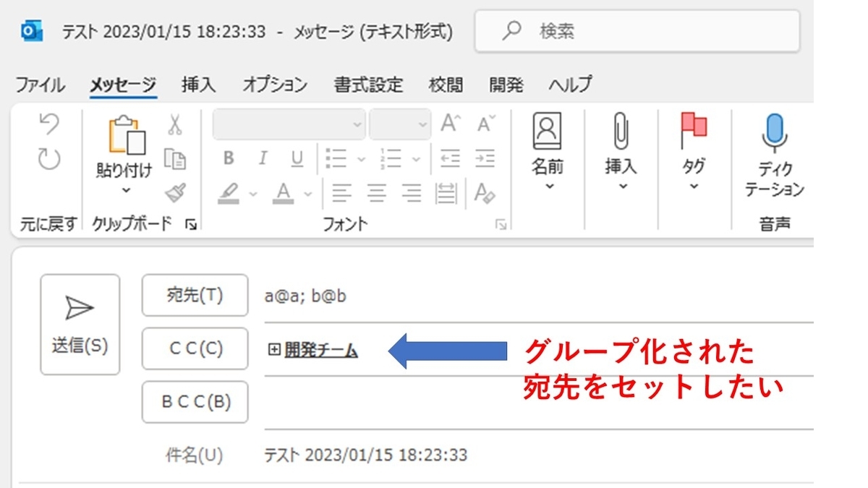Viewport: 868px width, 488px height.
Task: Open the ファイル menu
Action: click(x=39, y=85)
